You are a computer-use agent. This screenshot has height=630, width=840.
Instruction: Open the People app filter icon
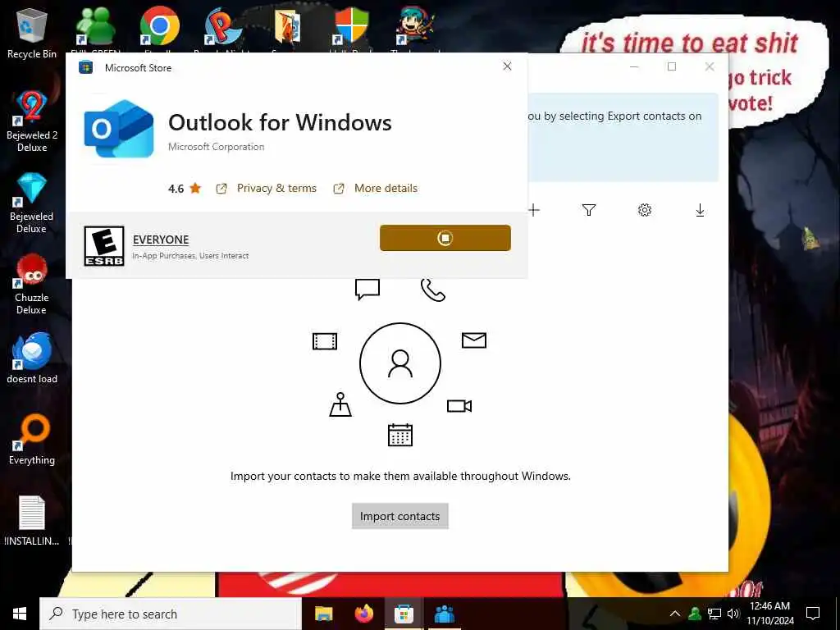[589, 210]
